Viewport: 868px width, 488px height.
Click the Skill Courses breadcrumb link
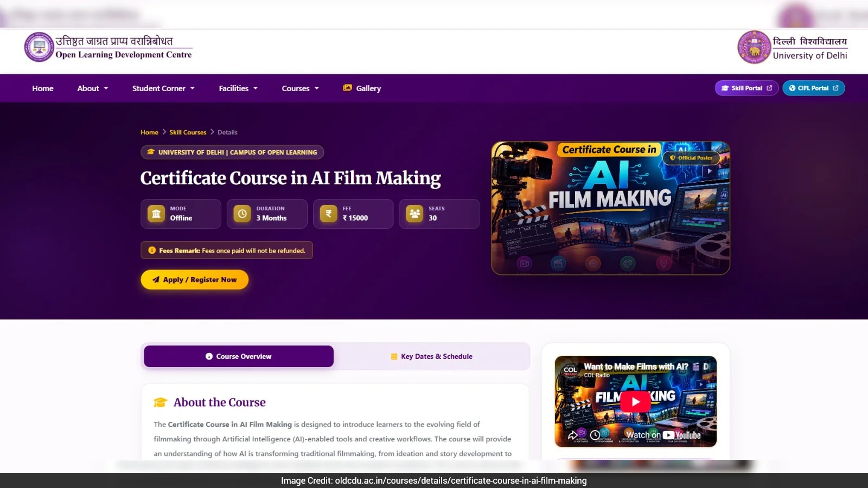pos(188,132)
